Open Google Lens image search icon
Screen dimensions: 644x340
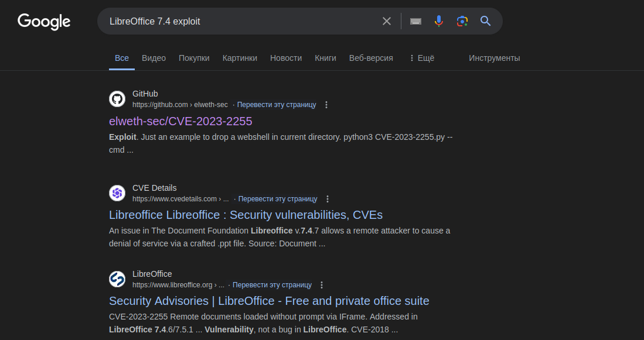point(462,21)
